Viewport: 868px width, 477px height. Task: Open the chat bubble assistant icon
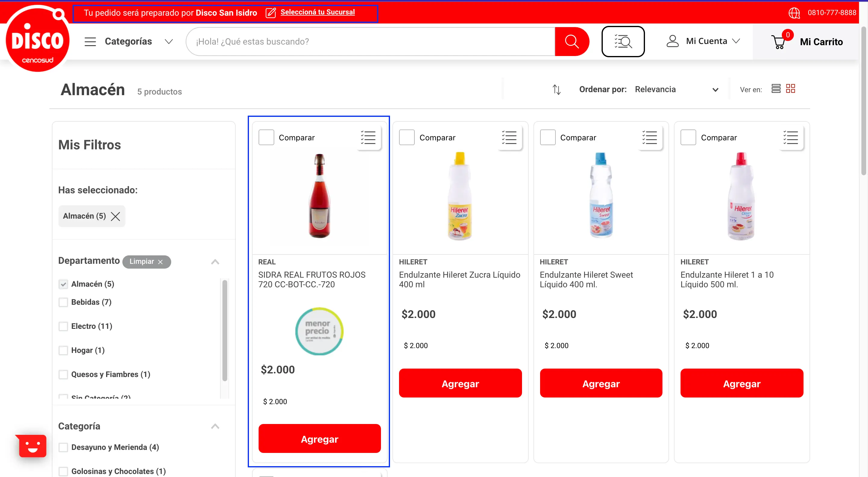[31, 446]
